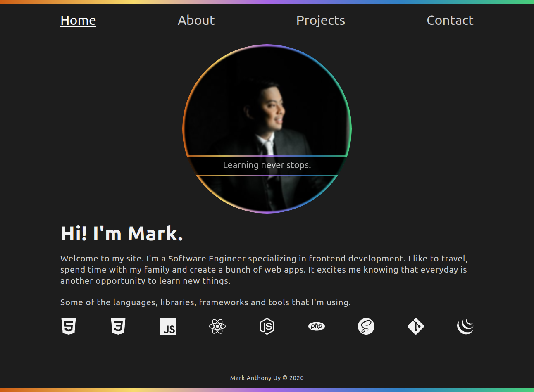Viewport: 534px width, 392px height.
Task: Click the bottom rainbow gradient border
Action: (x=267, y=390)
